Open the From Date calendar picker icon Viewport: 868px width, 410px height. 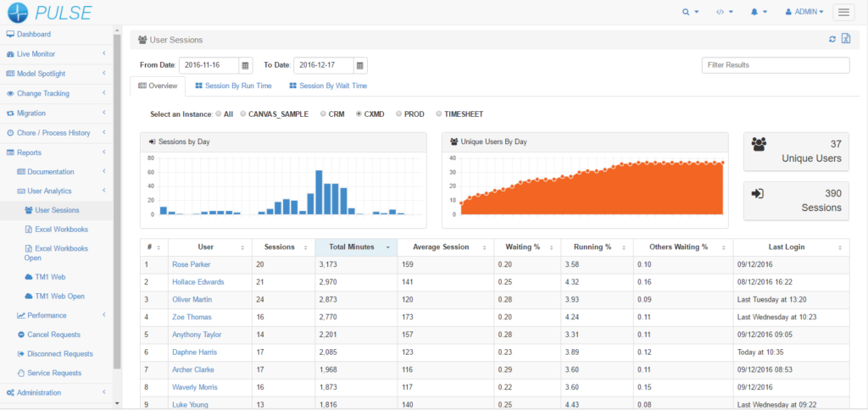coord(245,65)
